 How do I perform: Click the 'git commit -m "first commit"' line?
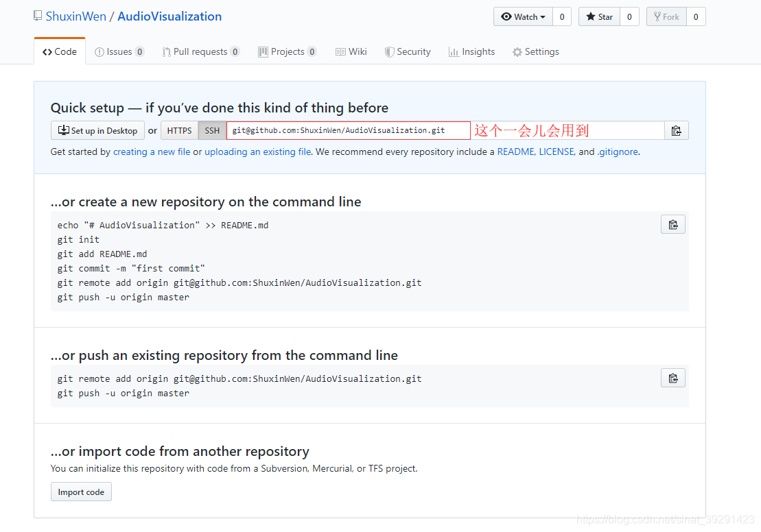click(x=131, y=269)
